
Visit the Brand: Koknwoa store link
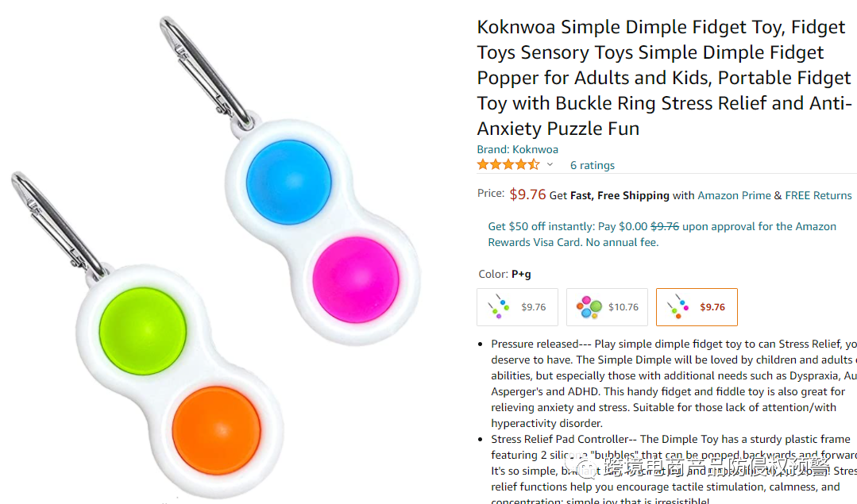tap(517, 149)
